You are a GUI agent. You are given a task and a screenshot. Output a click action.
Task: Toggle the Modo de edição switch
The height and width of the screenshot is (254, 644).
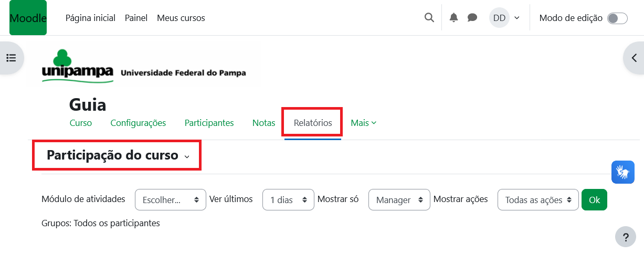point(617,18)
